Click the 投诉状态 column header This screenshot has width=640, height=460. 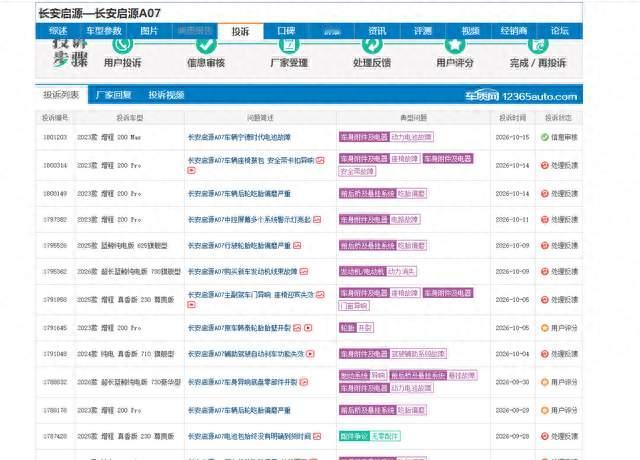(x=558, y=118)
